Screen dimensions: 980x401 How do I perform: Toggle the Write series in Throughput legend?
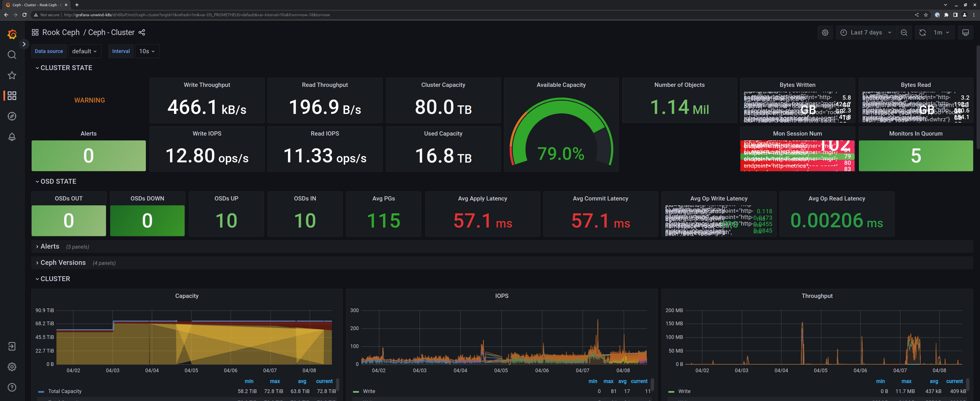pos(684,391)
